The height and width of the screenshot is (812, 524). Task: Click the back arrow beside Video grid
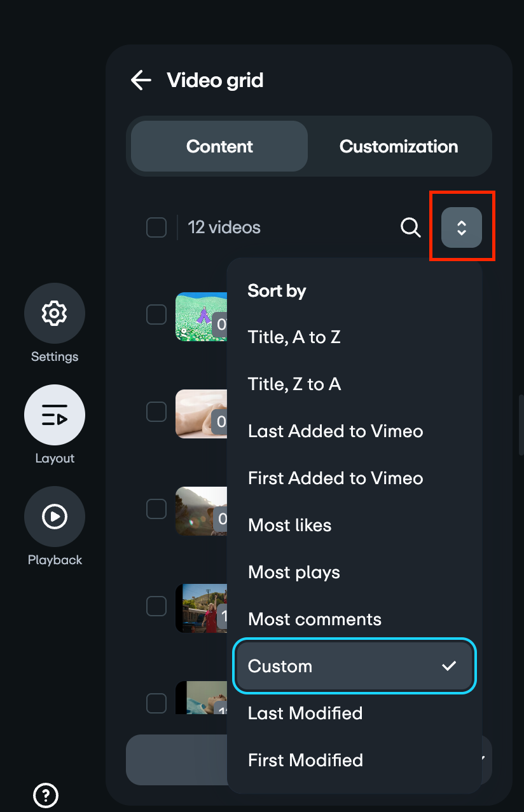click(141, 80)
